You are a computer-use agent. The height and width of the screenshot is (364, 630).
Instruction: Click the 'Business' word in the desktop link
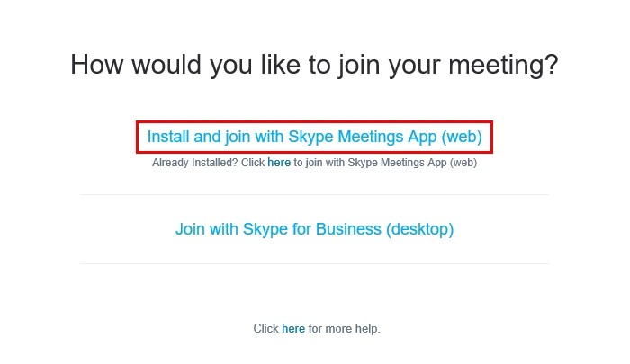coord(348,229)
